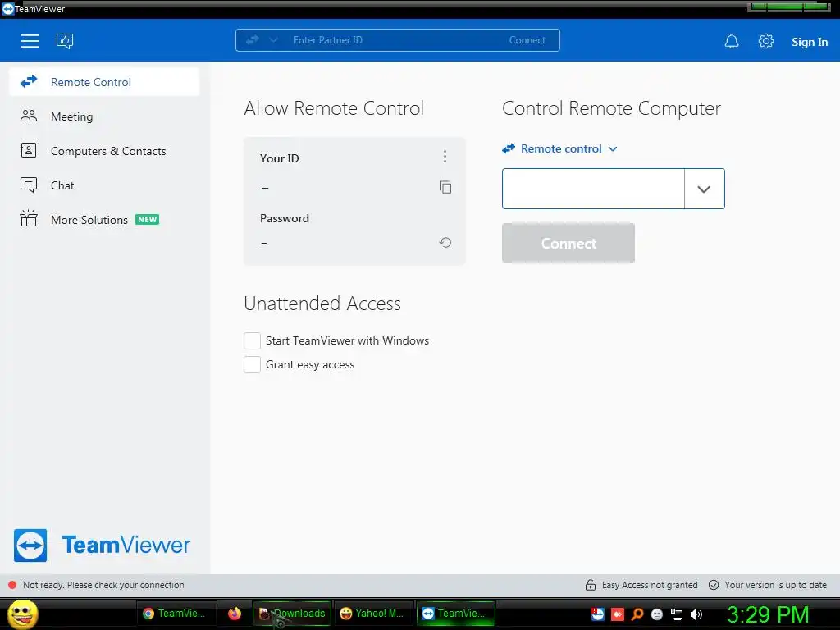Click the header Connect button
The height and width of the screenshot is (630, 840).
527,40
